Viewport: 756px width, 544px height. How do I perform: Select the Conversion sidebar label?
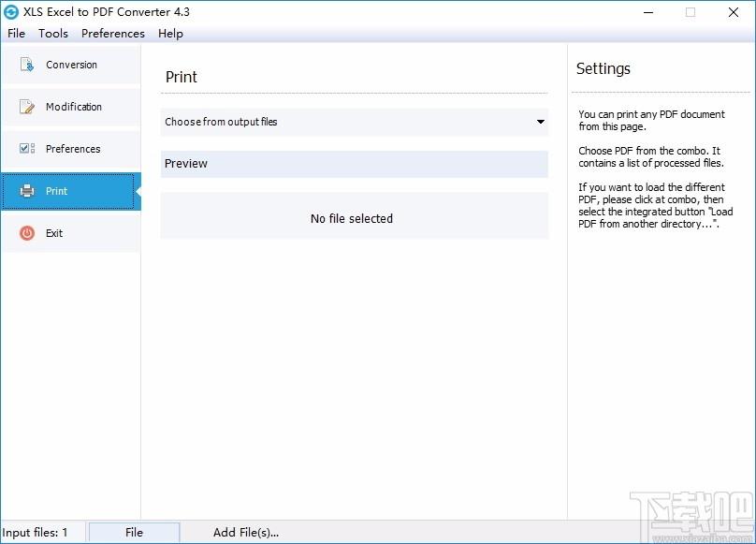[x=71, y=65]
